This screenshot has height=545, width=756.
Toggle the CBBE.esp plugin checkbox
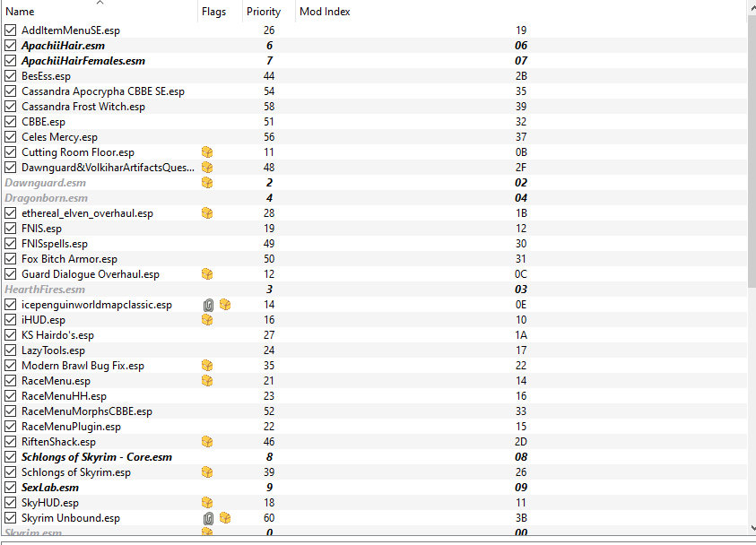pyautogui.click(x=10, y=122)
